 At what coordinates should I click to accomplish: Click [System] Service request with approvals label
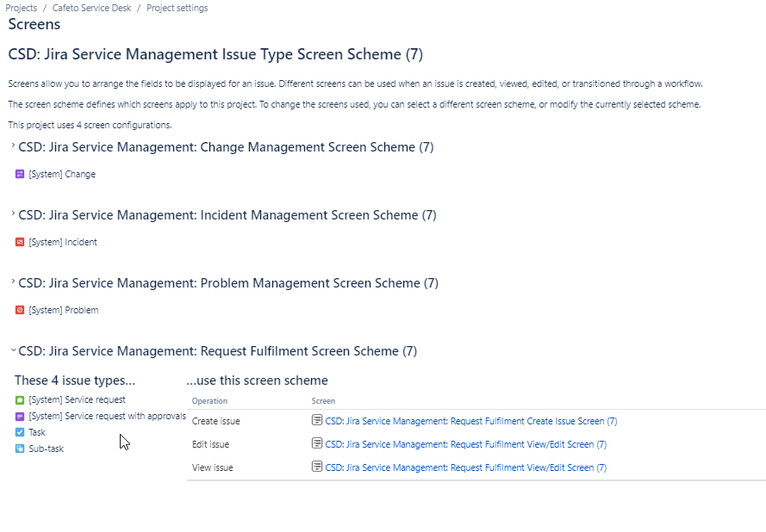(108, 416)
